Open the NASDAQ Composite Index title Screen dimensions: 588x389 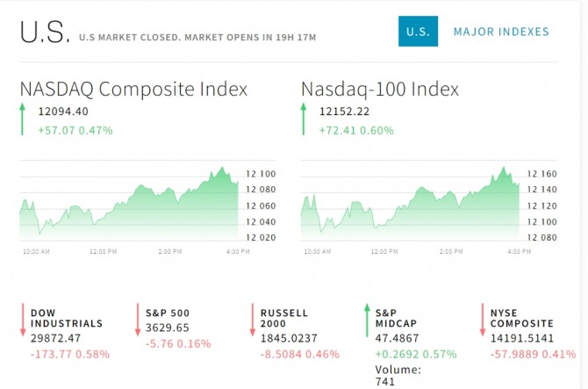click(133, 90)
